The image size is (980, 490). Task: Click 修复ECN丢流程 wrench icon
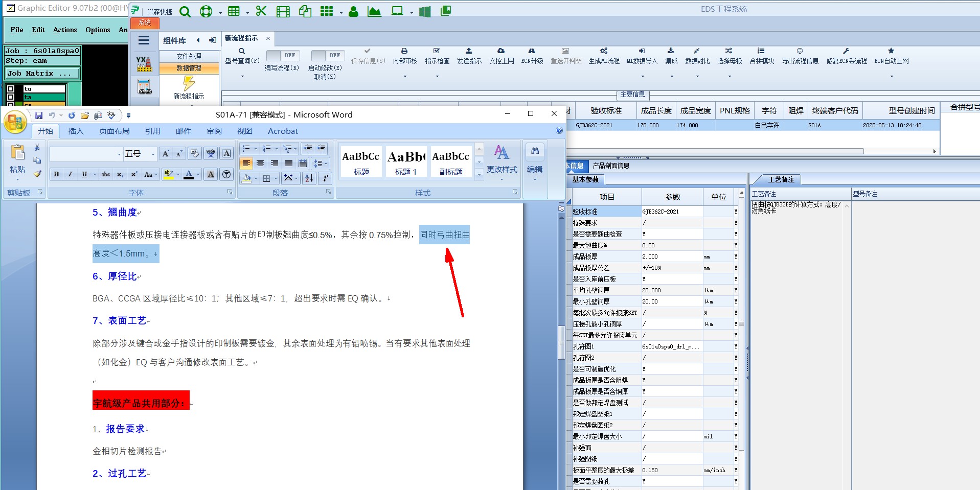tap(846, 51)
